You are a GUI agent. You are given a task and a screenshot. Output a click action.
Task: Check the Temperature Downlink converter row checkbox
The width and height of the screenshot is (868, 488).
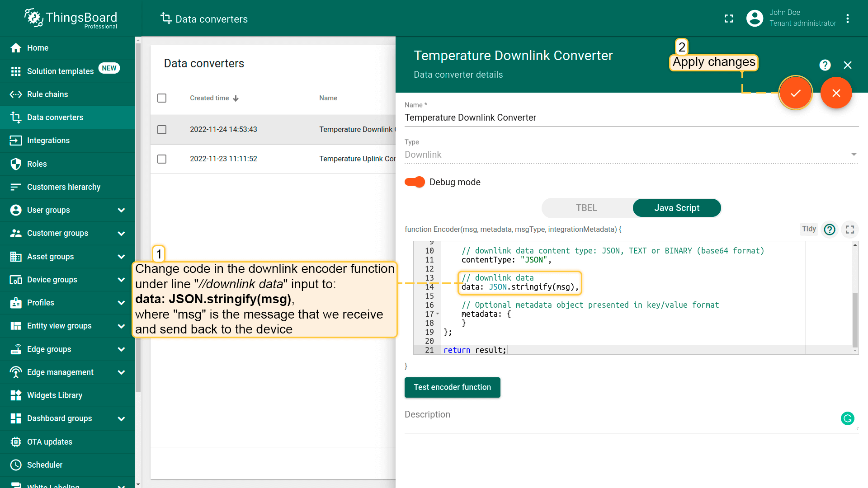click(162, 130)
